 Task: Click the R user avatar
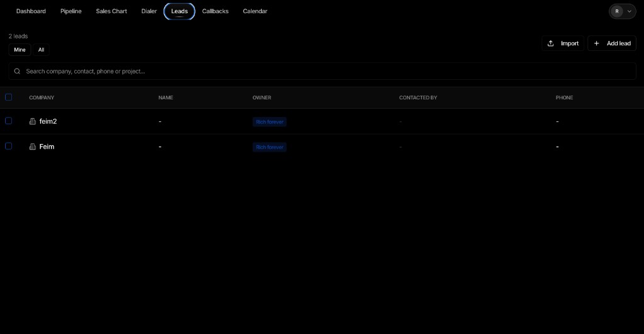(617, 11)
